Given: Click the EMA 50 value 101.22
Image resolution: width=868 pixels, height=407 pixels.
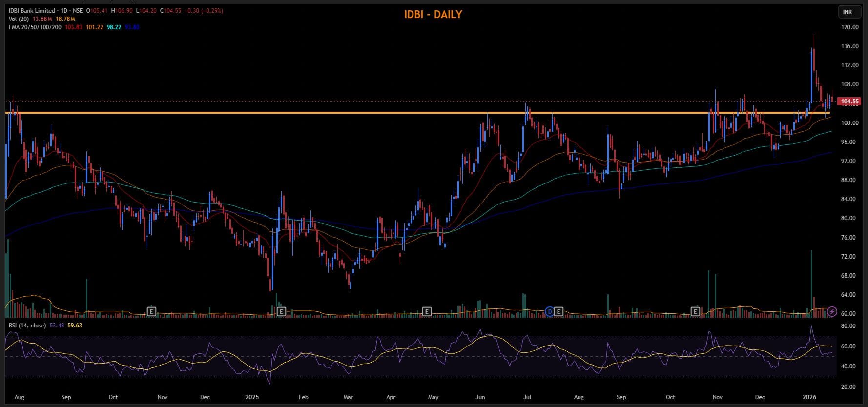Looking at the screenshot, I should coord(95,27).
